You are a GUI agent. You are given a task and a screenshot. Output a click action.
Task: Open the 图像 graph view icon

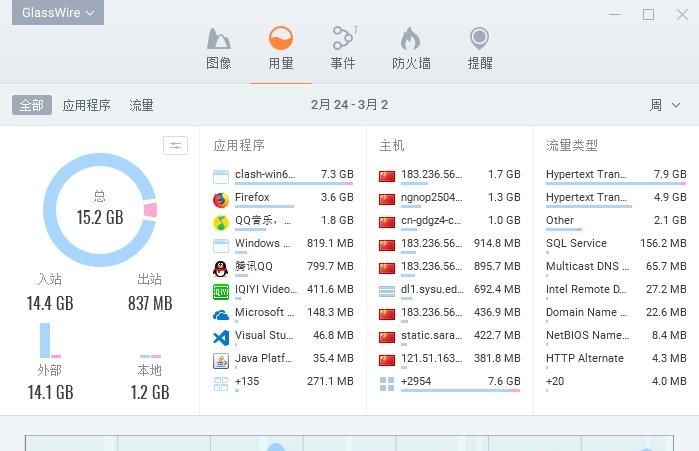218,39
